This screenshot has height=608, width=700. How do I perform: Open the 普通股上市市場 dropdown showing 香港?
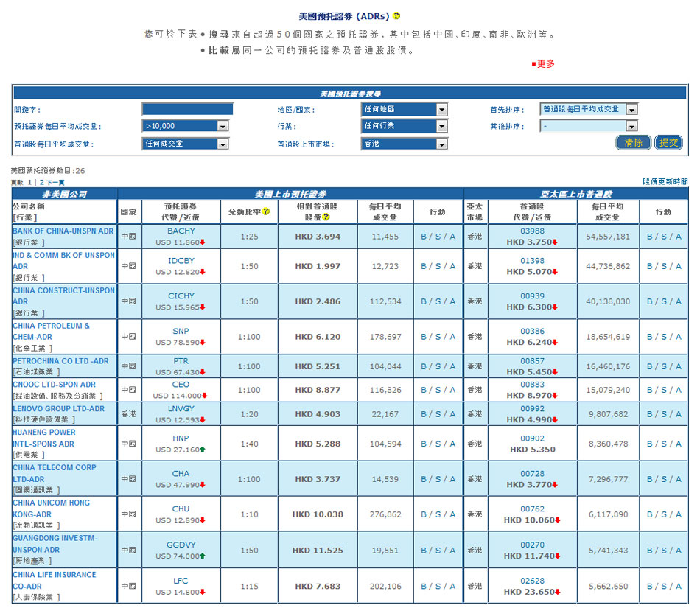404,144
